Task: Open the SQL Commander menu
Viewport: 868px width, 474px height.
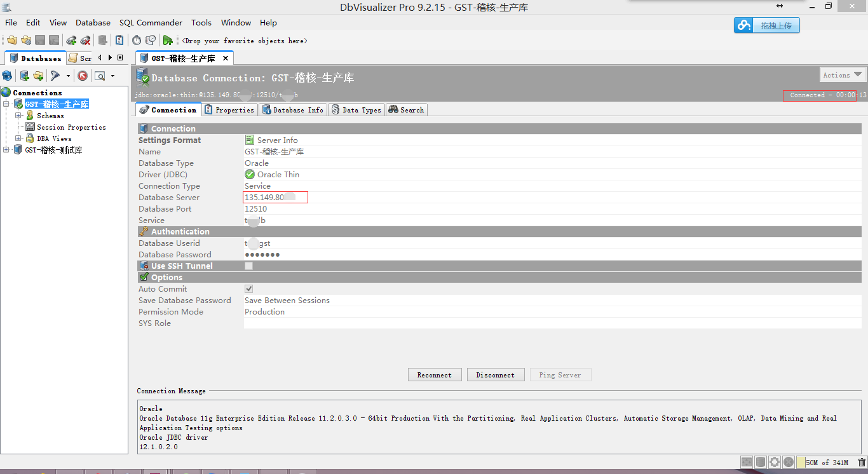Action: click(151, 22)
